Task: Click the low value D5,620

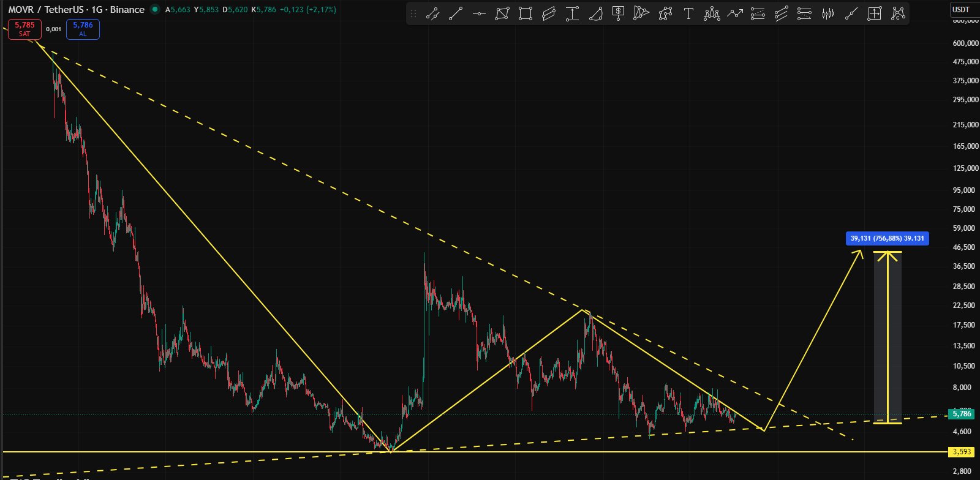Action: [235, 10]
